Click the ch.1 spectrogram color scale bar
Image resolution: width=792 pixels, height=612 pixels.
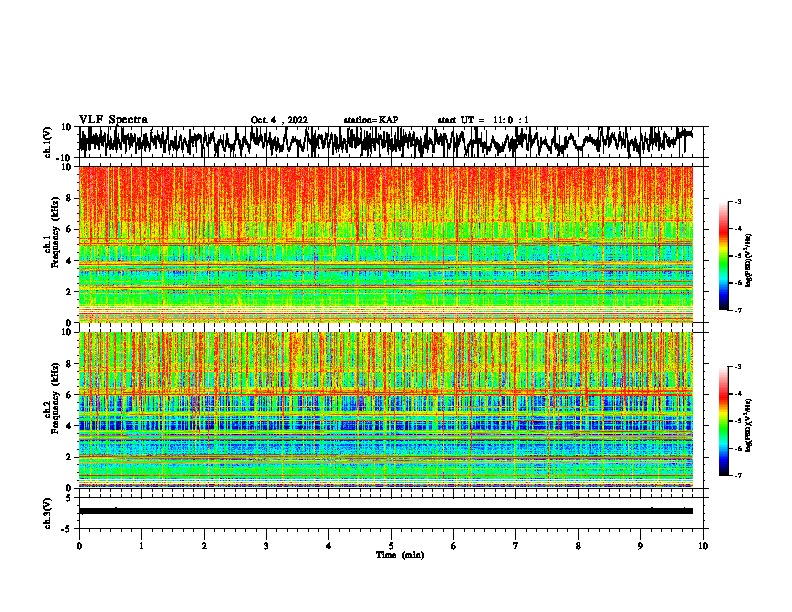[723, 256]
